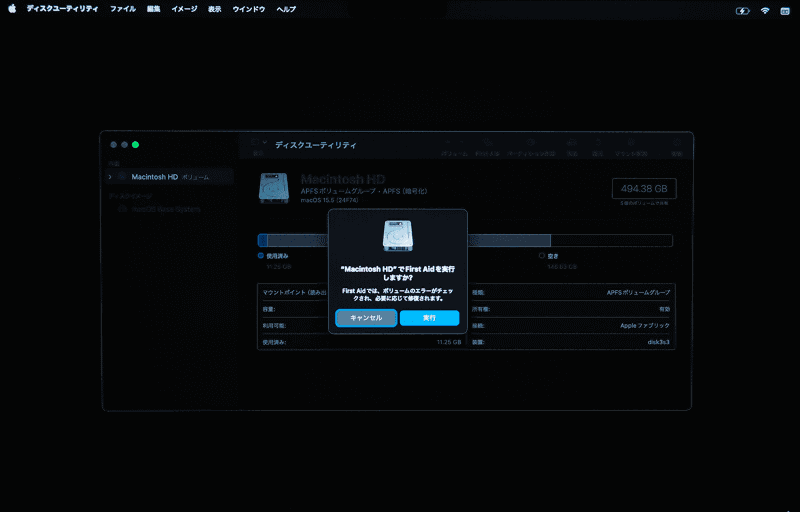This screenshot has height=512, width=800.
Task: Open the ディスクユーティリティ app menu
Action: point(62,9)
